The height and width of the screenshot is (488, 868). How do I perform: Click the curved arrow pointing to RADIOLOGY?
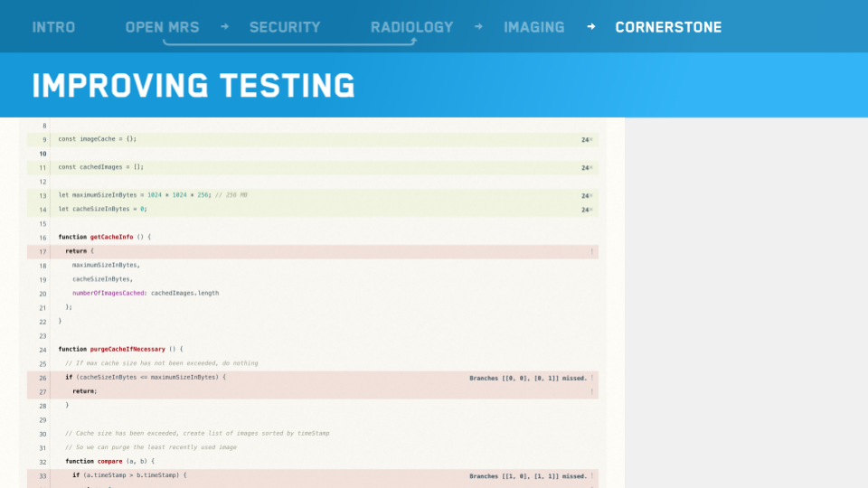point(289,42)
